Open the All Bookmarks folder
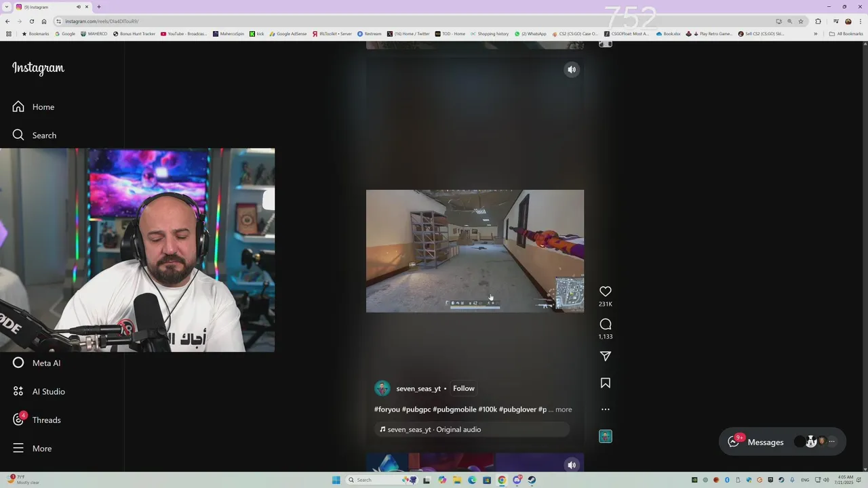The height and width of the screenshot is (488, 868). point(846,33)
